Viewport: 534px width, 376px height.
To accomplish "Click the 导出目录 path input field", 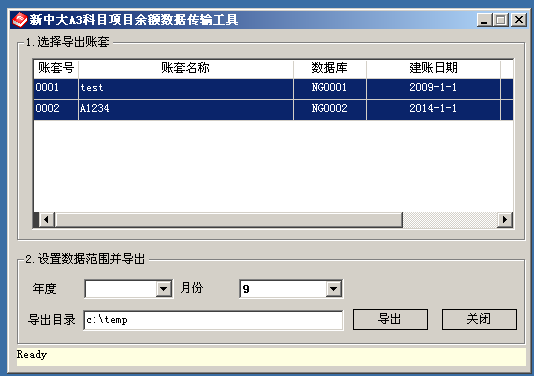I will coord(213,320).
